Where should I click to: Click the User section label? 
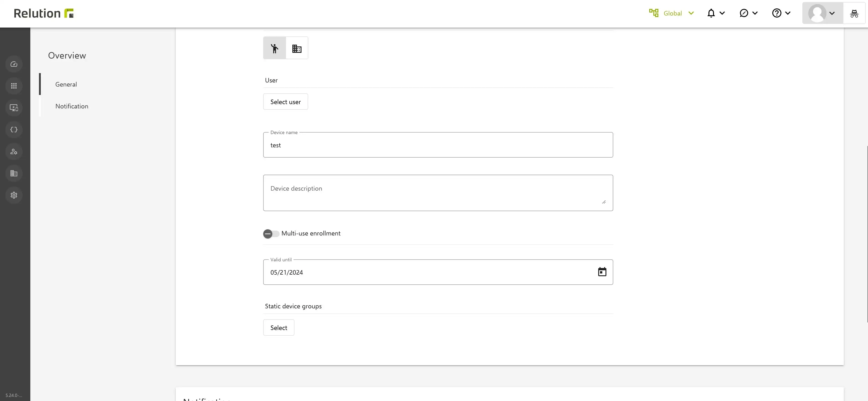(271, 80)
